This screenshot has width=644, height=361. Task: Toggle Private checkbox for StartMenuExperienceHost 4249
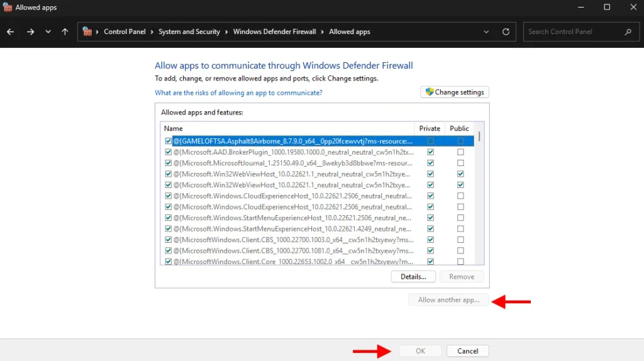[x=430, y=229]
